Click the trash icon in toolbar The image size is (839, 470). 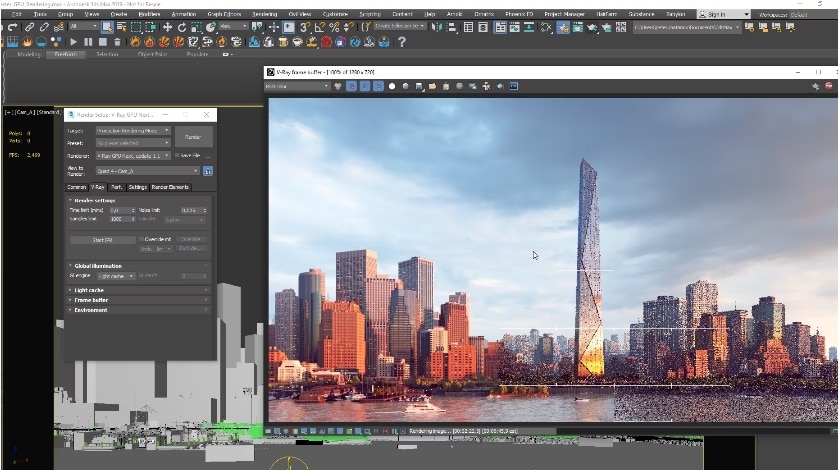click(117, 42)
